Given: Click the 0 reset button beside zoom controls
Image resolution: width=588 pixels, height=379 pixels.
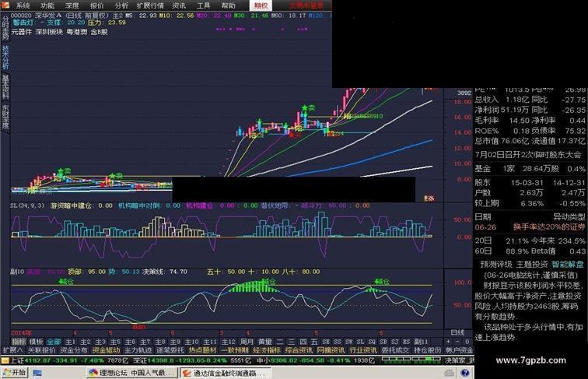Looking at the screenshot, I should pos(467,342).
